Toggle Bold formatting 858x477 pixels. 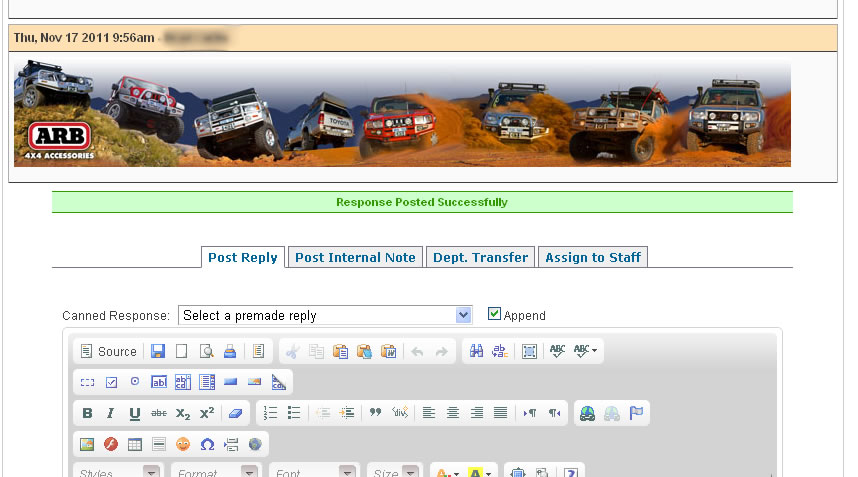[x=87, y=414]
